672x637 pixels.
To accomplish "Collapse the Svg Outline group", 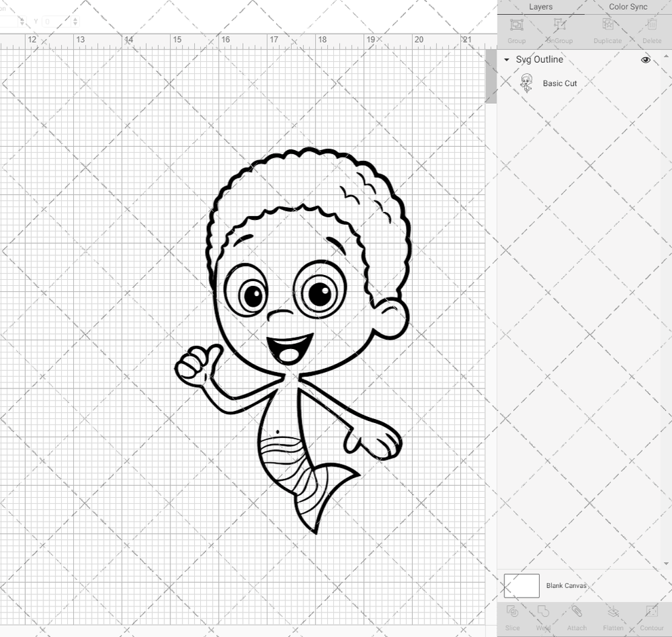I will pos(506,60).
